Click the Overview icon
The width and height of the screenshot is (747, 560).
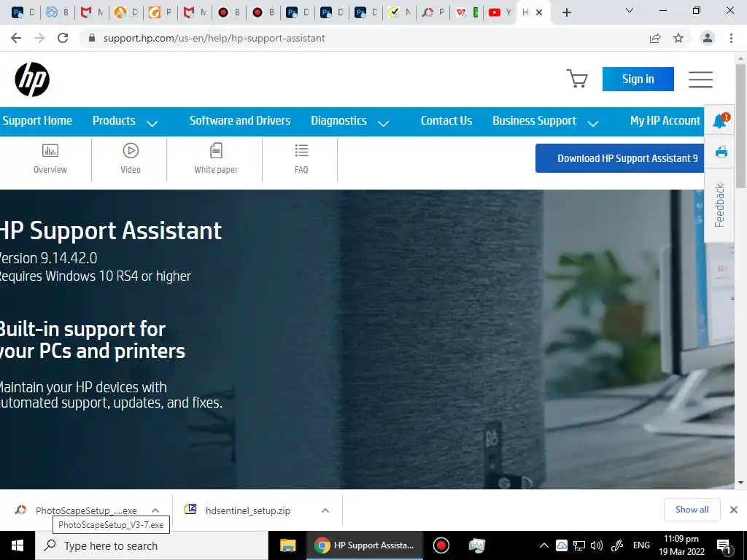pyautogui.click(x=50, y=150)
